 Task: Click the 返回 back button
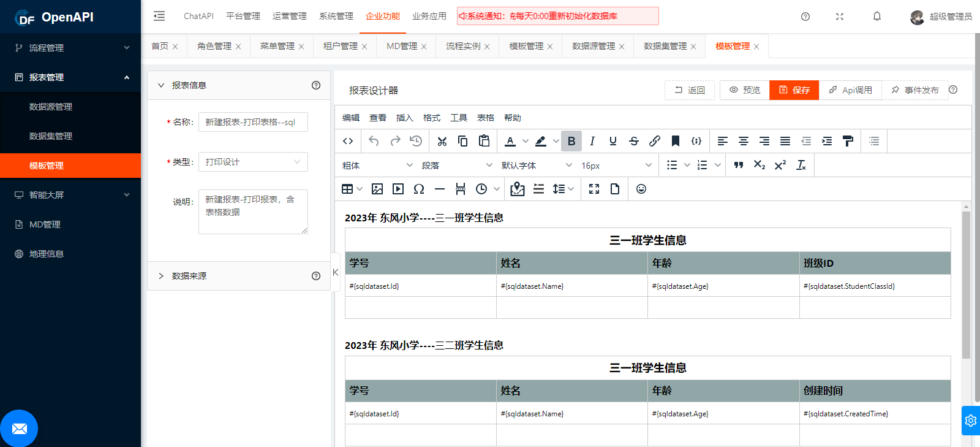pos(690,90)
